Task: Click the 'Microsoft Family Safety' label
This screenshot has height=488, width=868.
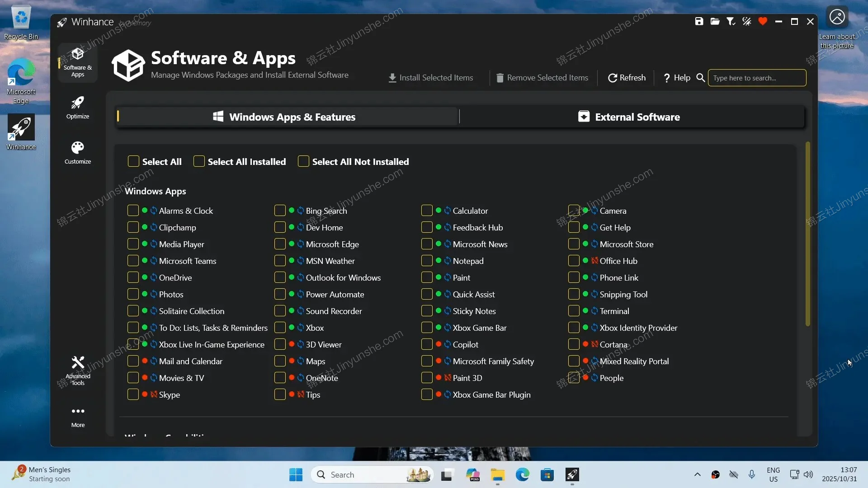Action: 493,361
